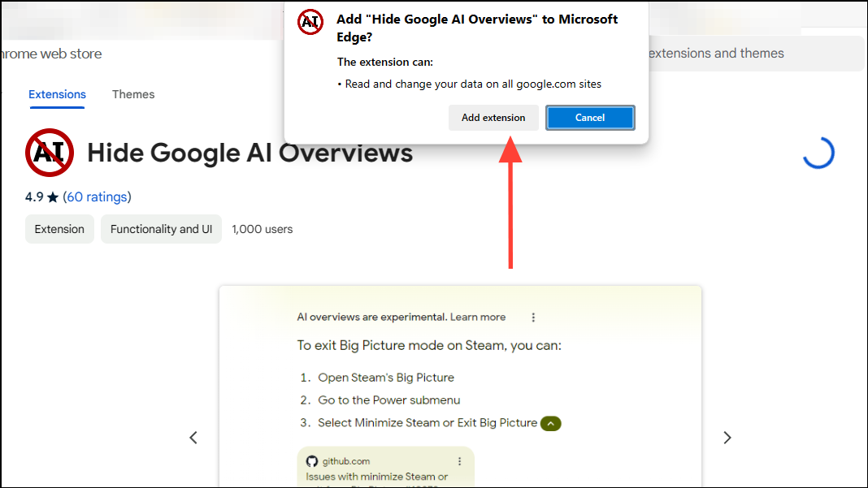Click the "Hide Google AI Overviews" heading

click(250, 153)
